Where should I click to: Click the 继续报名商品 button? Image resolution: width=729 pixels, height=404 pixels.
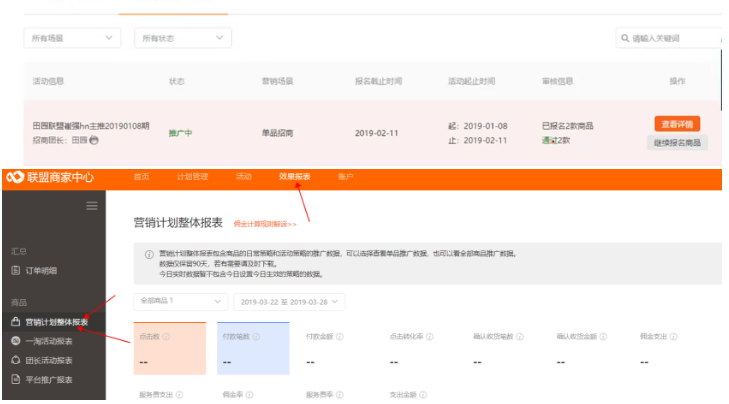point(677,143)
